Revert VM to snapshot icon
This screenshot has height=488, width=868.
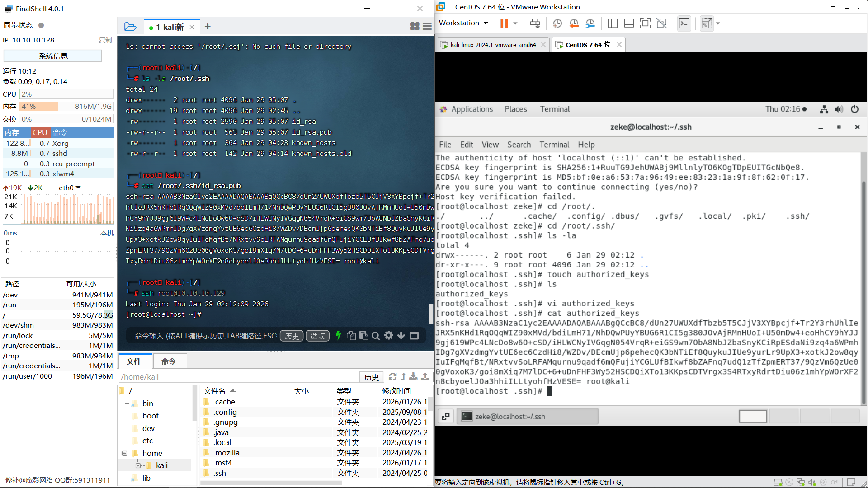(x=574, y=23)
